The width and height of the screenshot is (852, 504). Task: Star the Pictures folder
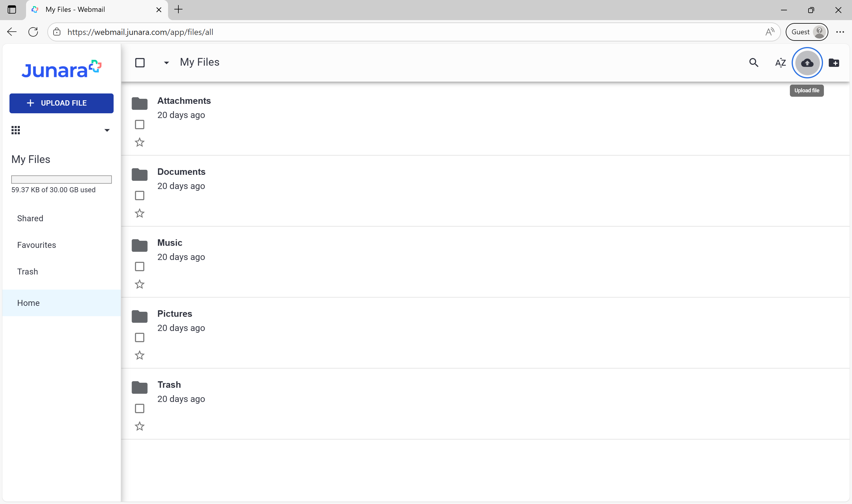[140, 355]
